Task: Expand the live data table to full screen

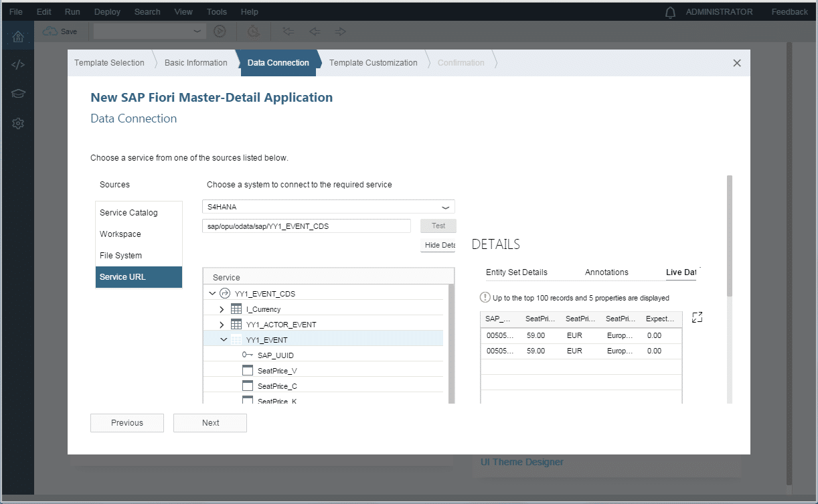Action: tap(697, 317)
